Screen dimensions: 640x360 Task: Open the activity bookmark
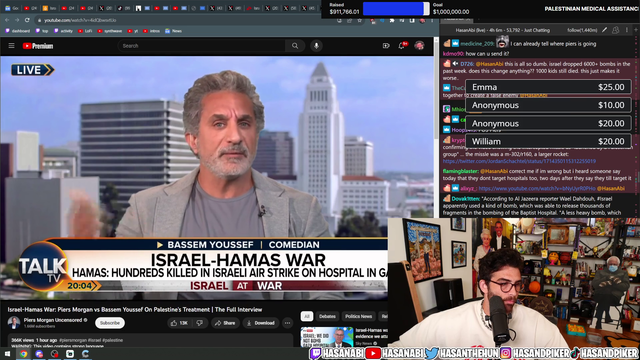point(63,31)
